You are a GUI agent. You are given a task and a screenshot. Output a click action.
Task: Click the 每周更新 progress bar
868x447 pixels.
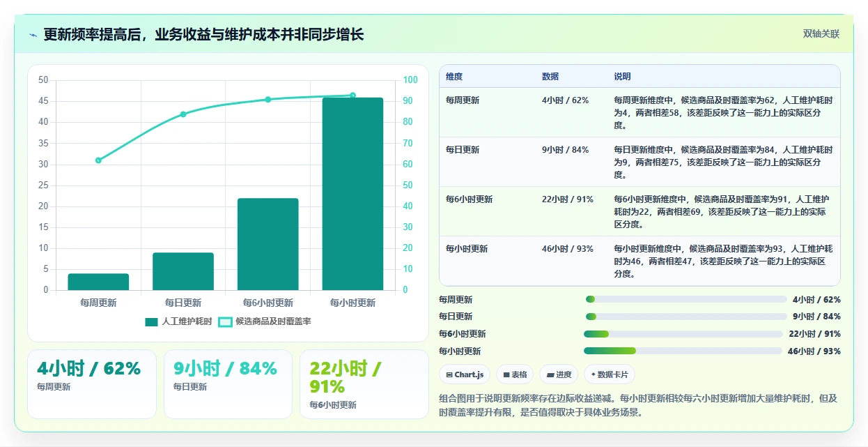coord(686,299)
